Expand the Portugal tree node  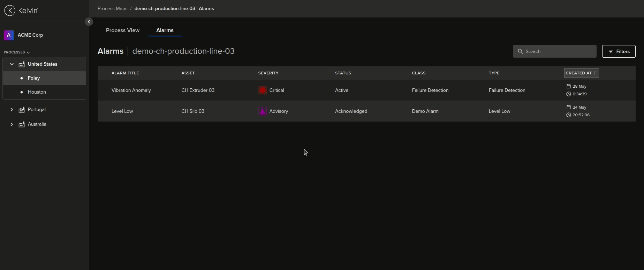tap(12, 110)
